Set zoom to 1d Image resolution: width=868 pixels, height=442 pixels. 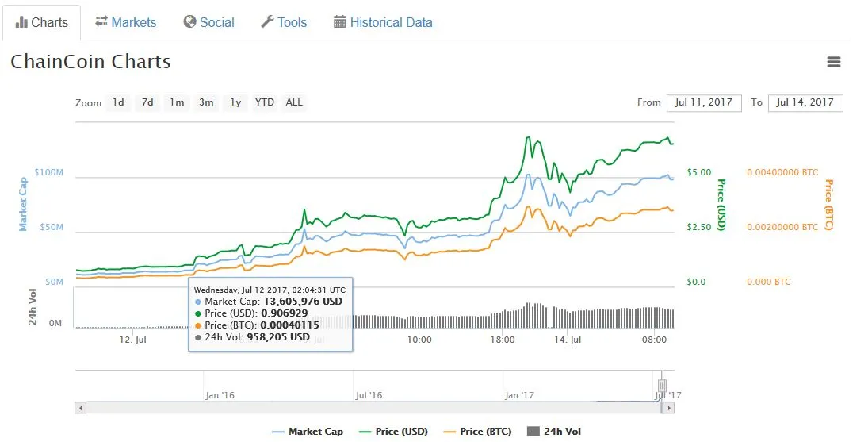[x=118, y=102]
